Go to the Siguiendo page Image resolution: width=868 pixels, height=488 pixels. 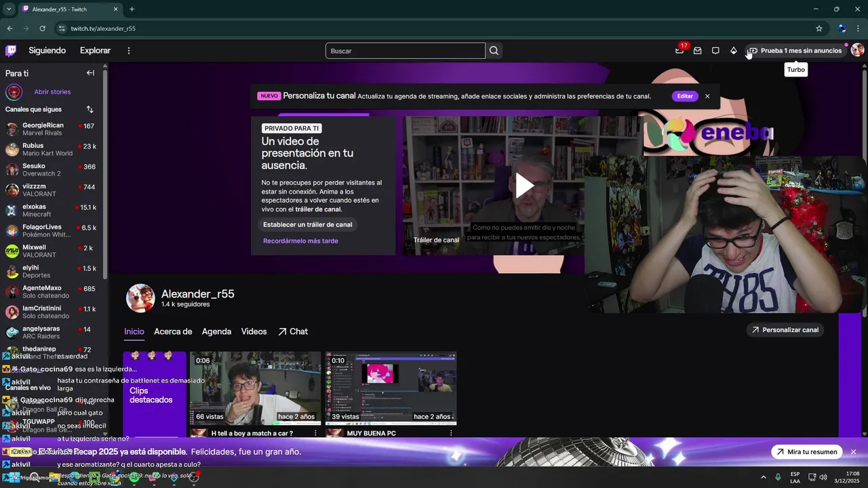tap(47, 50)
